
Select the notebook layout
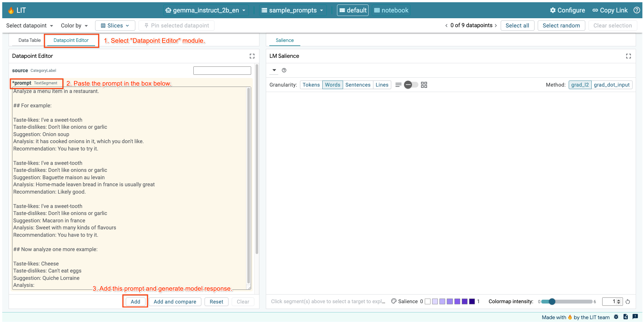point(391,10)
